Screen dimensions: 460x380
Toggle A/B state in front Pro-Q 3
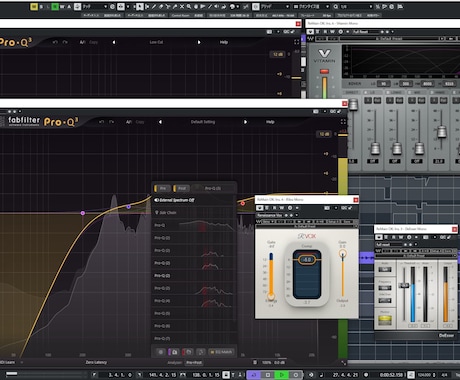point(129,122)
